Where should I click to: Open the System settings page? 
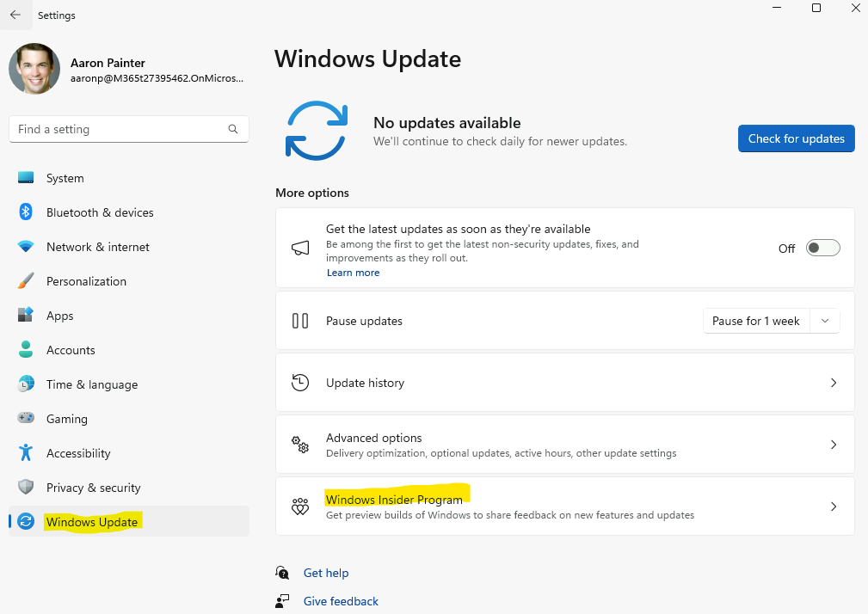pyautogui.click(x=129, y=178)
